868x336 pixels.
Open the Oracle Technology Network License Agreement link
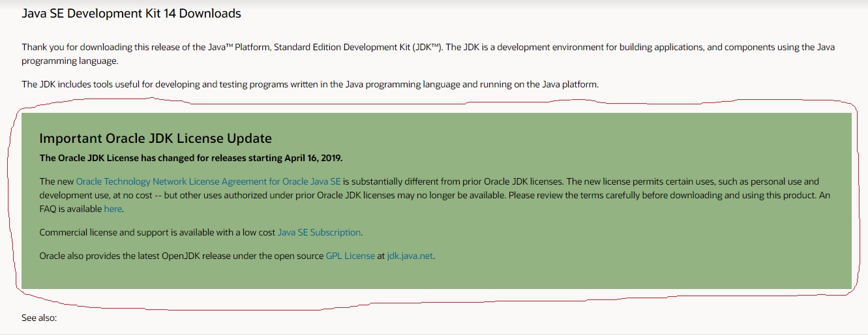tap(209, 181)
